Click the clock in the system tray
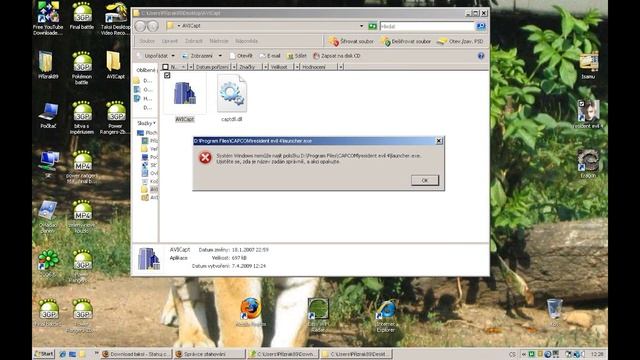 click(x=597, y=354)
